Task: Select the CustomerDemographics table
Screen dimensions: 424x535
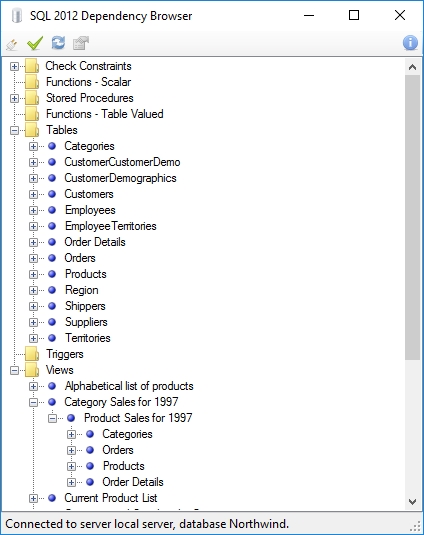Action: [120, 178]
